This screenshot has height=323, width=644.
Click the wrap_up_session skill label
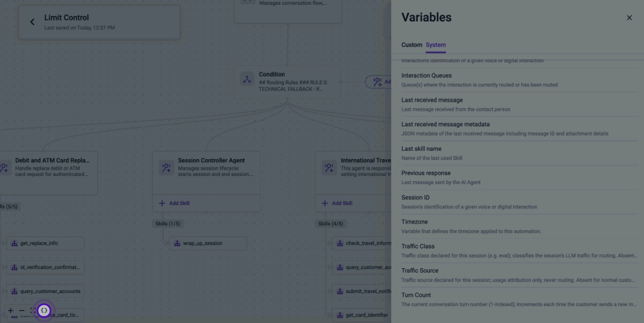click(203, 244)
